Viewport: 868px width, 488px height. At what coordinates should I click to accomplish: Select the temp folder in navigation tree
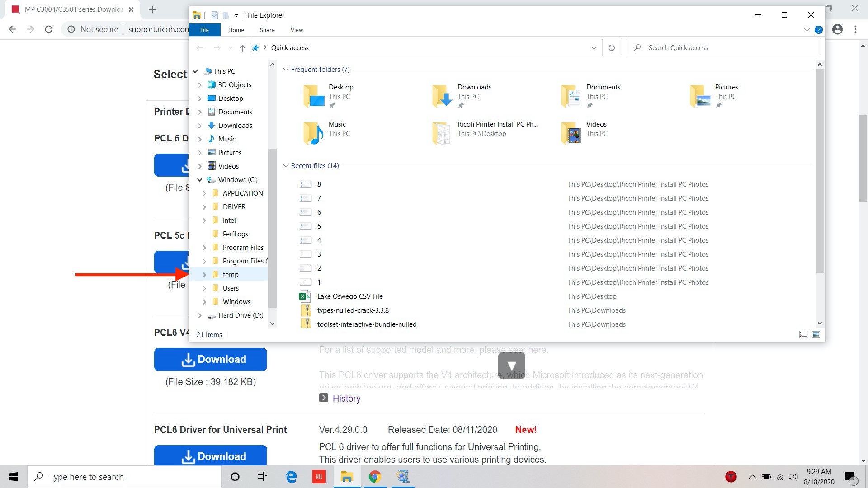230,275
